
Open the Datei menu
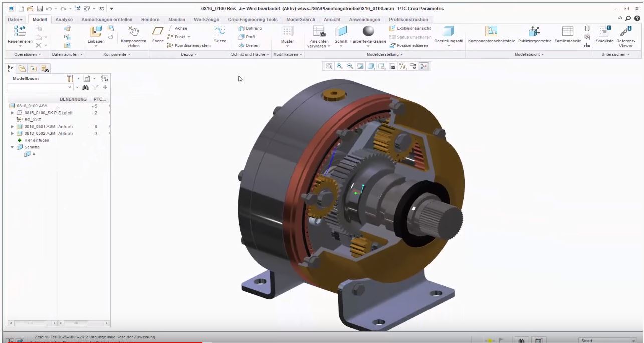(x=15, y=19)
